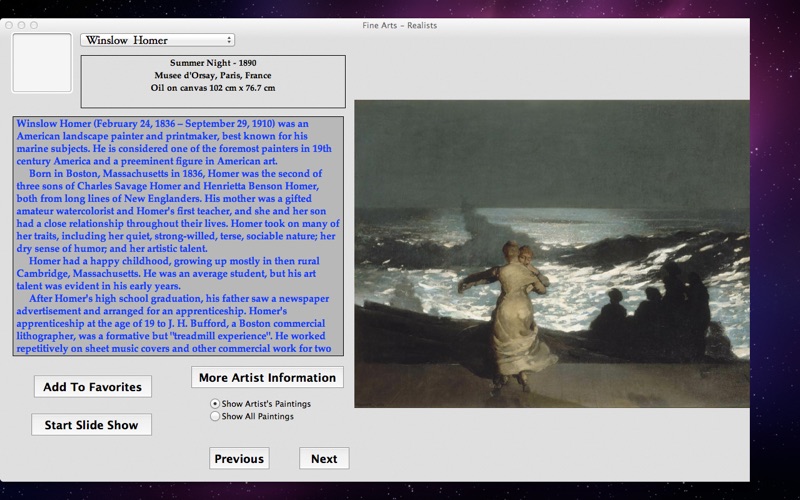Advance to the Next painting

point(324,458)
